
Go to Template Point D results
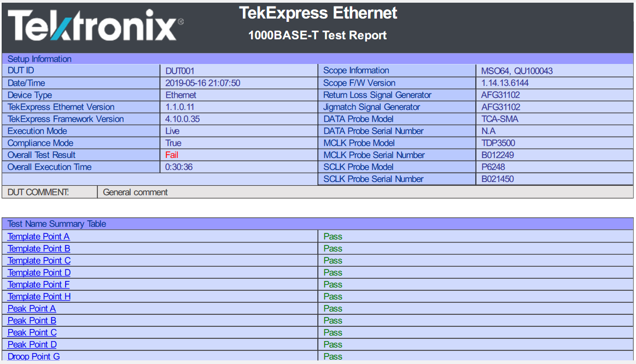(x=39, y=273)
